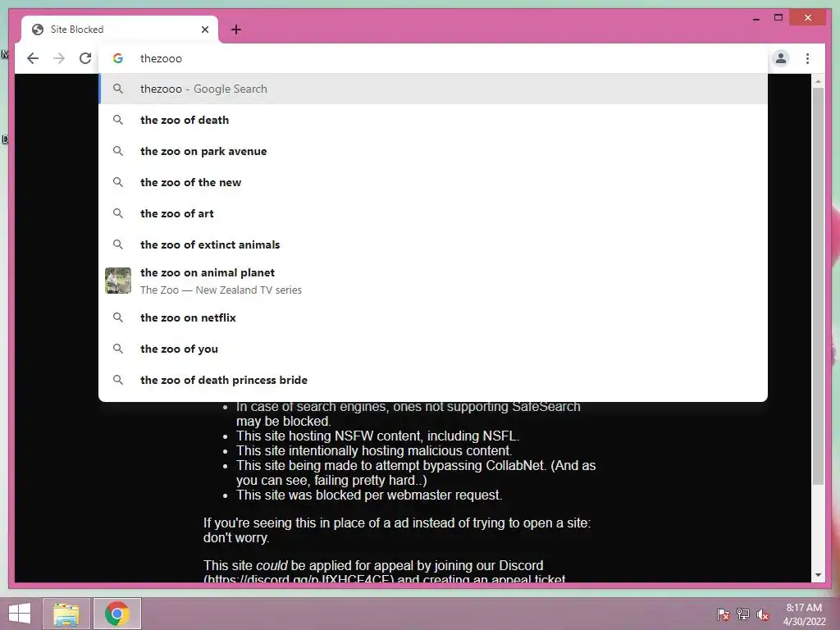Open the Windows Start menu
The height and width of the screenshot is (630, 840).
pyautogui.click(x=20, y=614)
